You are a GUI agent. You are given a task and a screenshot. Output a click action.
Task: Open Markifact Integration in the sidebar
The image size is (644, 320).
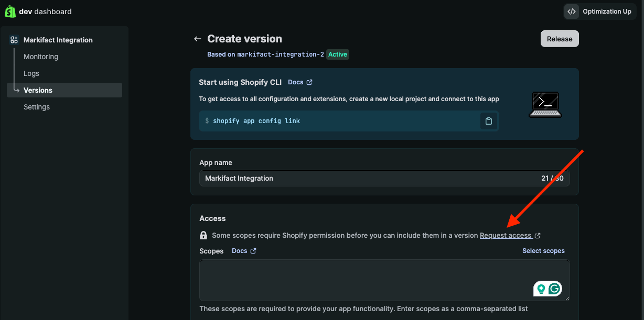coord(58,40)
